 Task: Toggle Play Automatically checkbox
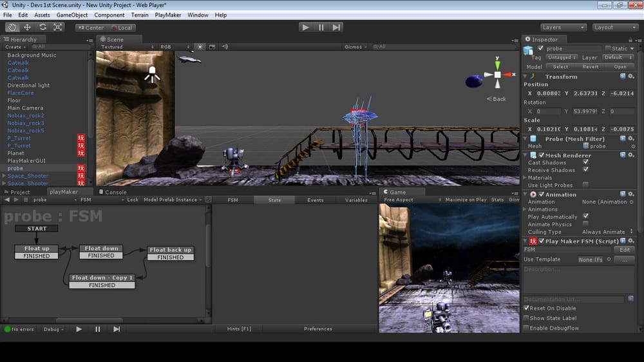[x=585, y=216]
